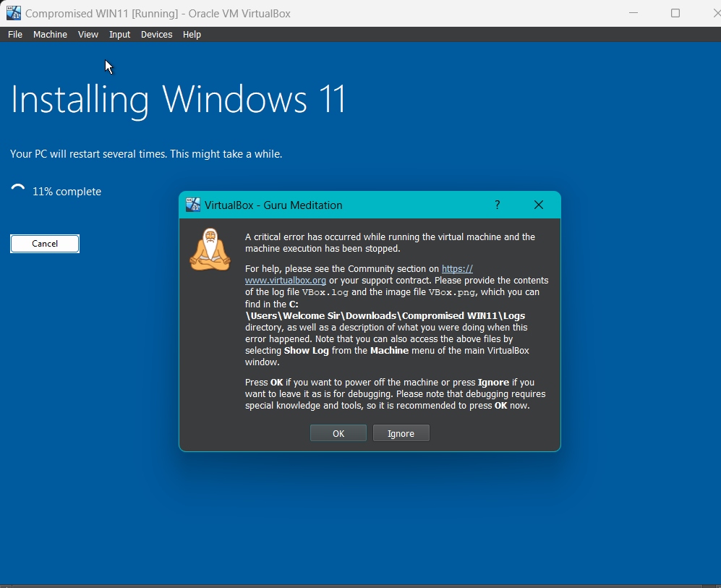Click OK to power off the machine
721x588 pixels.
pyautogui.click(x=338, y=433)
